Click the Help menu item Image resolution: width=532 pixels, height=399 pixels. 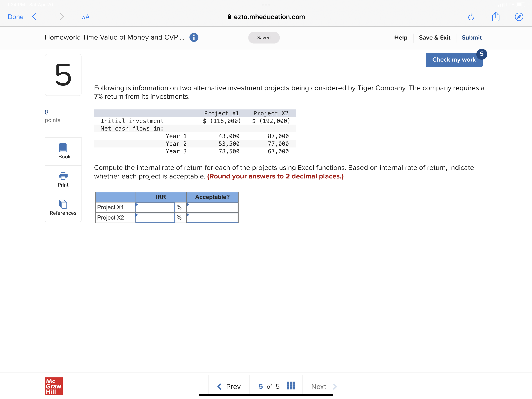coord(400,38)
